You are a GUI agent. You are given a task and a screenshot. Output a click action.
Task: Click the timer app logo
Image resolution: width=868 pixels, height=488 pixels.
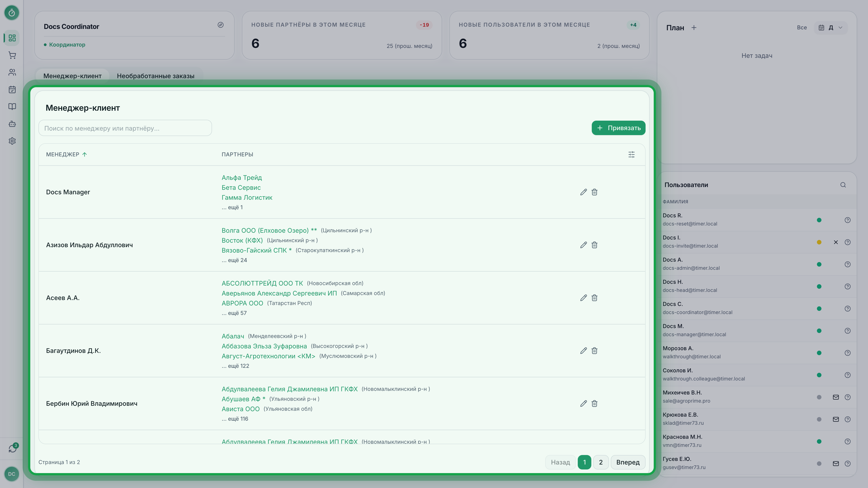12,13
